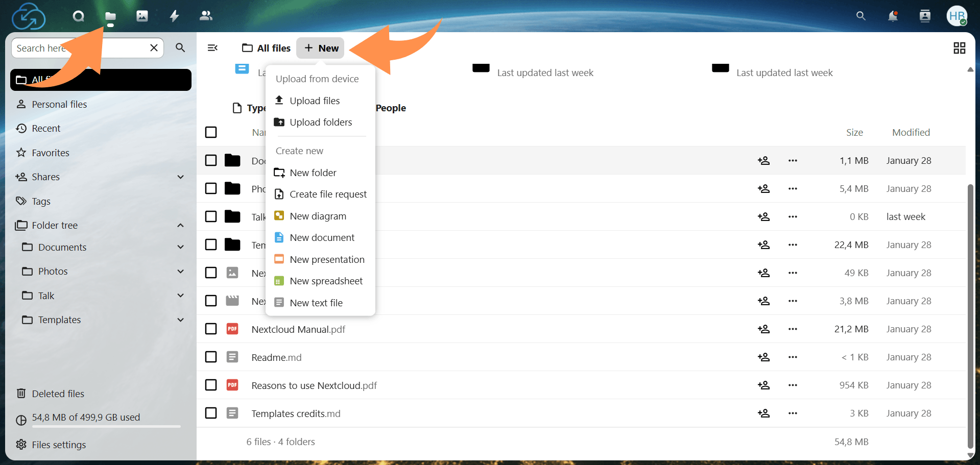
Task: Select Upload folders from the New menu
Action: (x=321, y=122)
